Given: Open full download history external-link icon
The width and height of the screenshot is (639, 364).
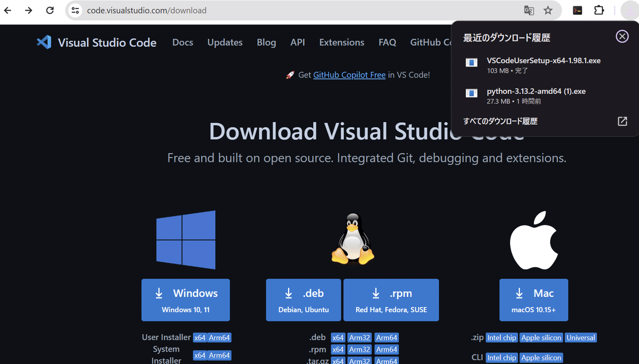Looking at the screenshot, I should tap(622, 121).
